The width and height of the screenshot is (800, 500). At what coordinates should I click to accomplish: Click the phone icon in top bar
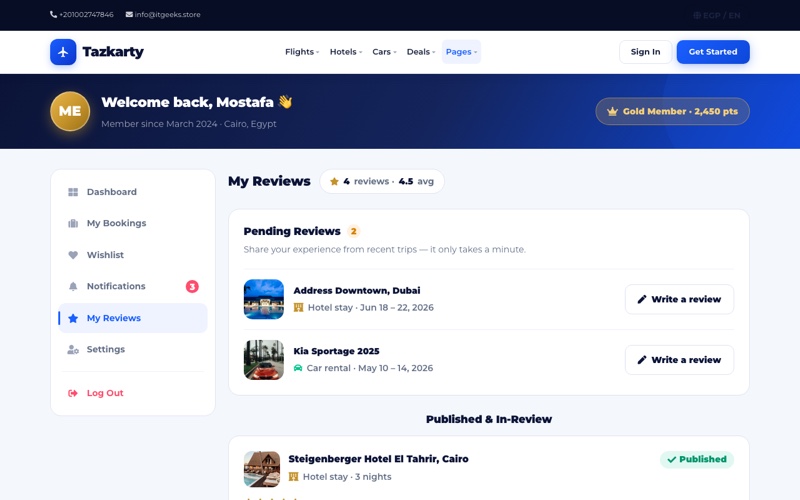point(54,15)
